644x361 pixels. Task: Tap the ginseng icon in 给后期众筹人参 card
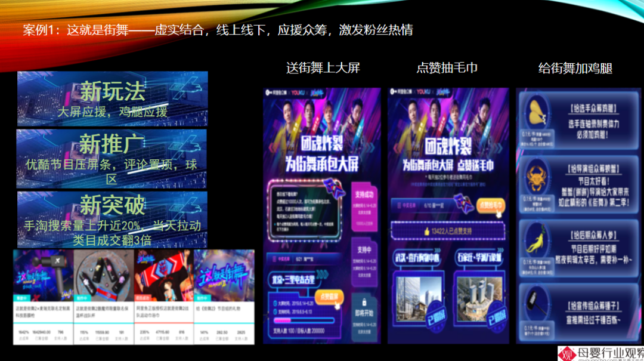click(536, 240)
